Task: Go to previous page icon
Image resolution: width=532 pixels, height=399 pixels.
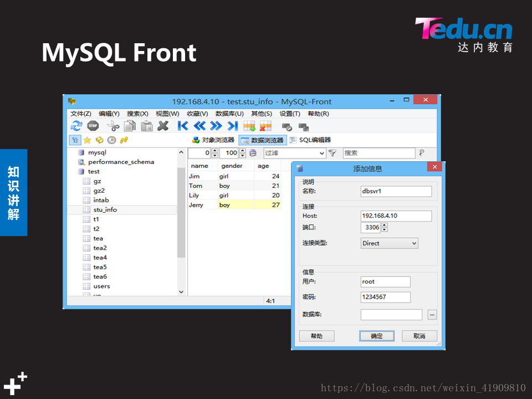Action: click(x=199, y=126)
